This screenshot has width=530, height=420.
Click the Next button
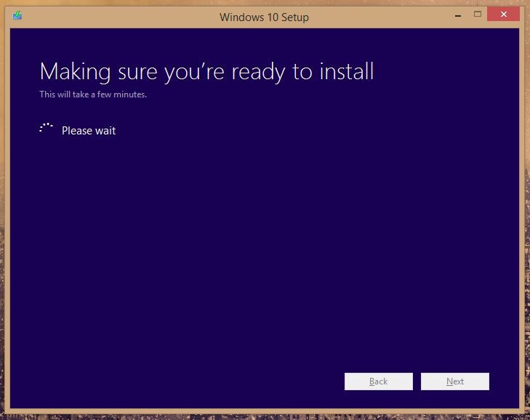tap(455, 381)
